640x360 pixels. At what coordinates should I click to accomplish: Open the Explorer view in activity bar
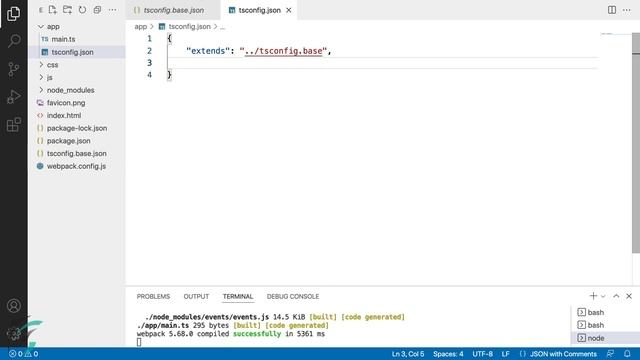[x=13, y=14]
